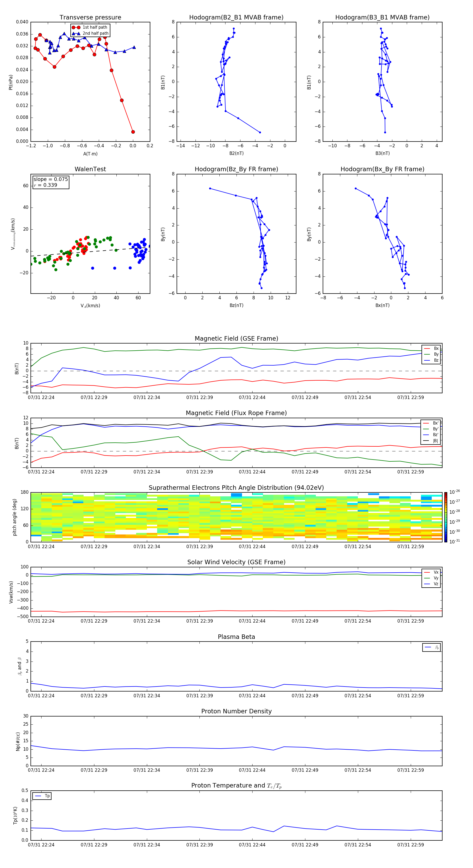Click 'Bz(nT)' x-axis label
Image resolution: width=473 pixels, height=868 pixels.
tap(236, 305)
